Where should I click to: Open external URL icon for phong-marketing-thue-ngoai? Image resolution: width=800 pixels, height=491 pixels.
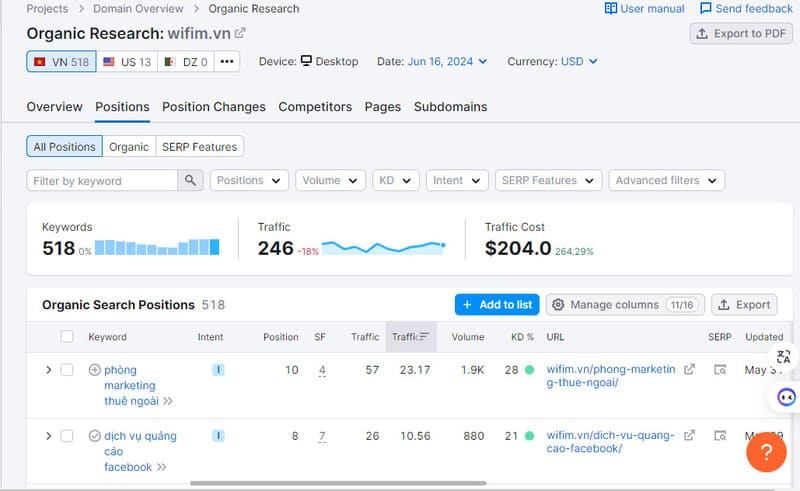[689, 370]
